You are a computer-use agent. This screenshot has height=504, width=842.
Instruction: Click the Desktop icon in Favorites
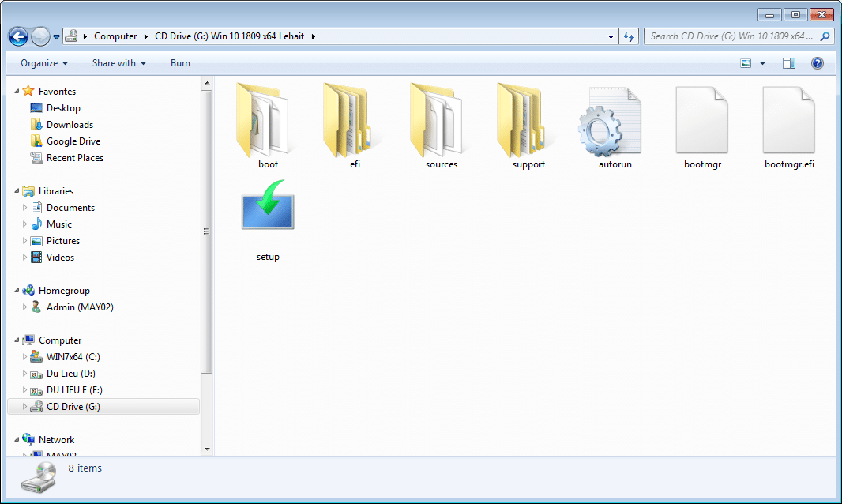(x=36, y=108)
